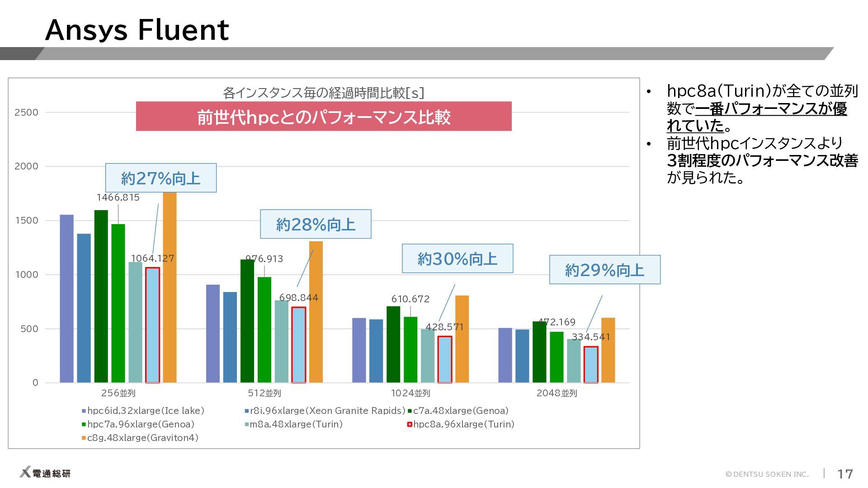868x488 pixels.
Task: Click the hpc7a.96xlarge(Genoa) legend marker
Action: pyautogui.click(x=84, y=425)
